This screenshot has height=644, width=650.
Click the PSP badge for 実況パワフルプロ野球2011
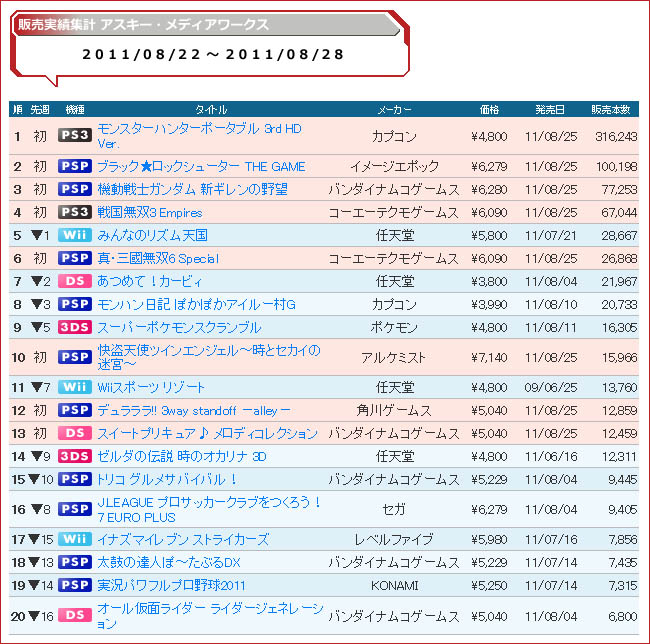[75, 585]
